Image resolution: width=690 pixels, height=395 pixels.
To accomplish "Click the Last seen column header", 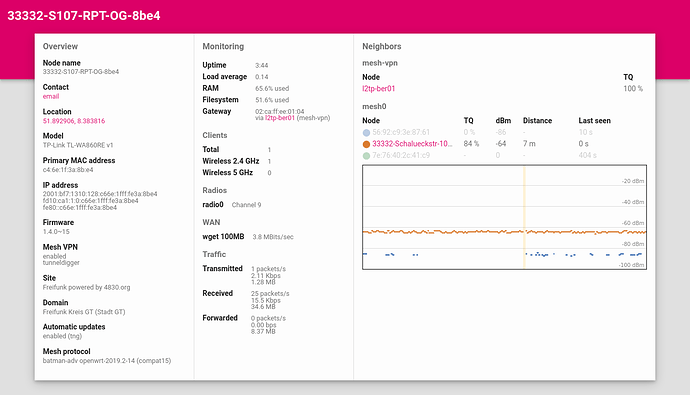I will [x=595, y=121].
